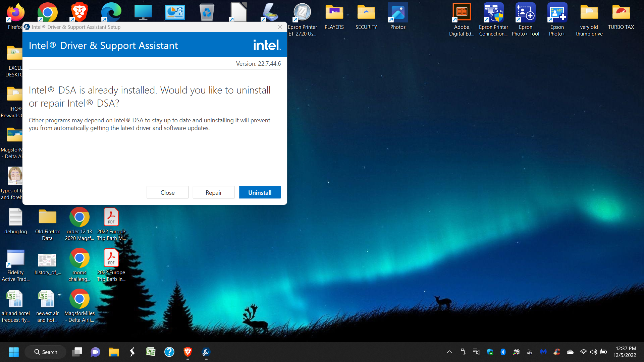Viewport: 644px width, 362px height.
Task: Launch Firefox from the desktop
Action: point(15,12)
